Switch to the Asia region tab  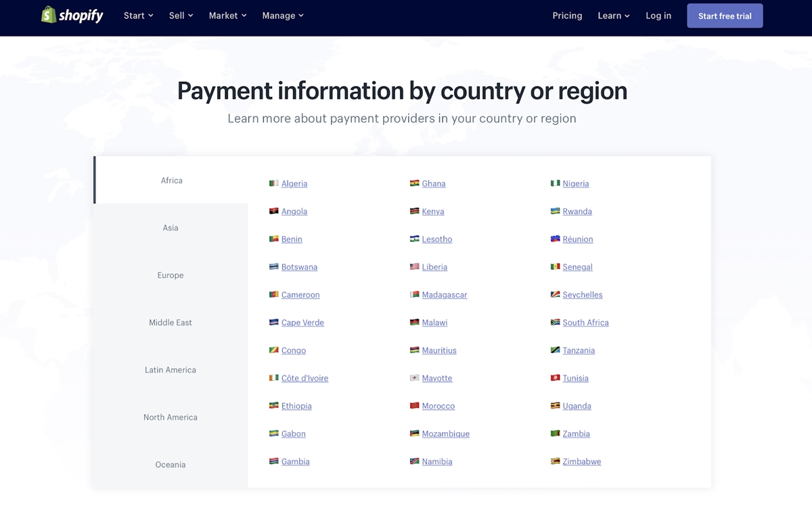(171, 228)
